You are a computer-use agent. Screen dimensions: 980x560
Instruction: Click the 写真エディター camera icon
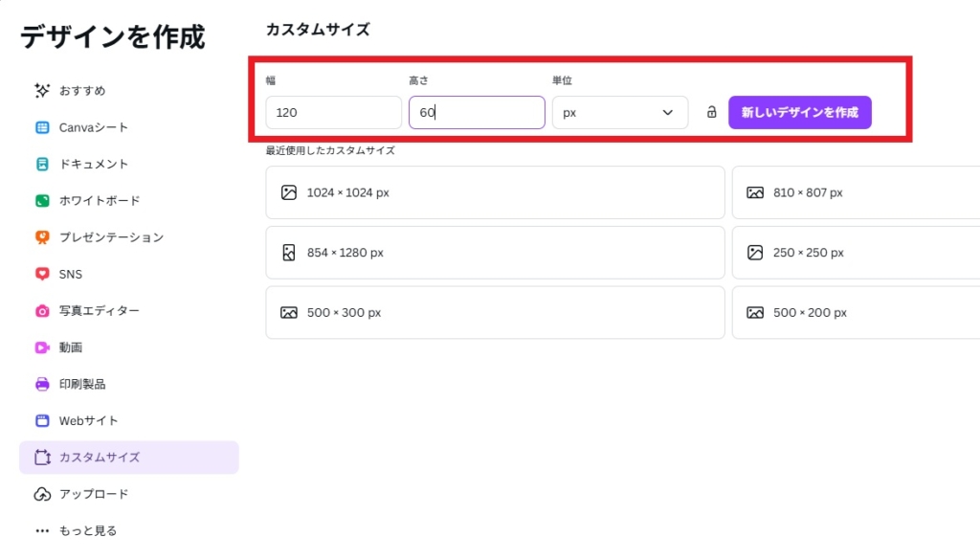pyautogui.click(x=42, y=311)
